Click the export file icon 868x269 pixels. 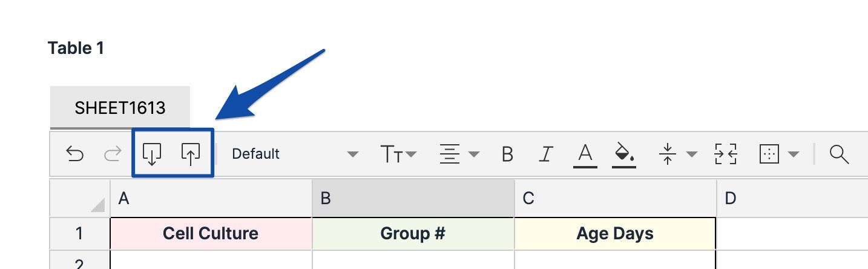tap(191, 154)
